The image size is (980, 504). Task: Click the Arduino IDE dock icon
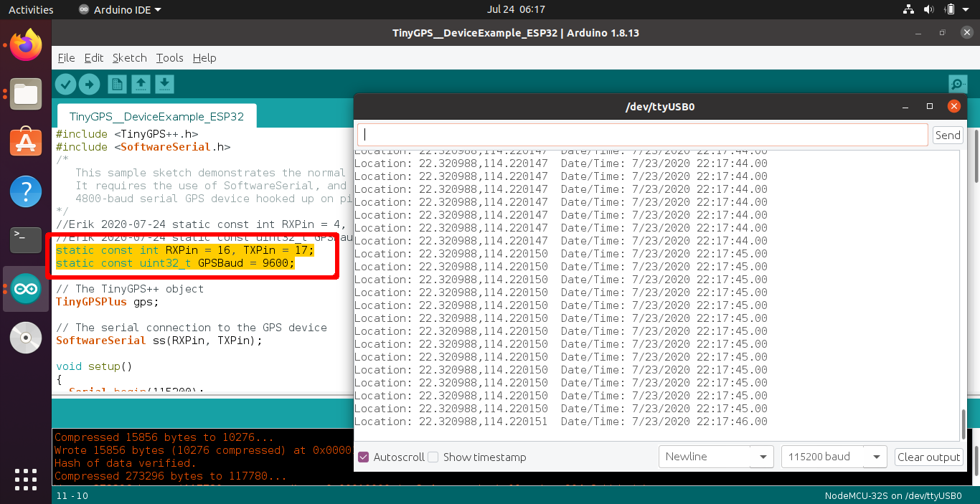[x=25, y=289]
